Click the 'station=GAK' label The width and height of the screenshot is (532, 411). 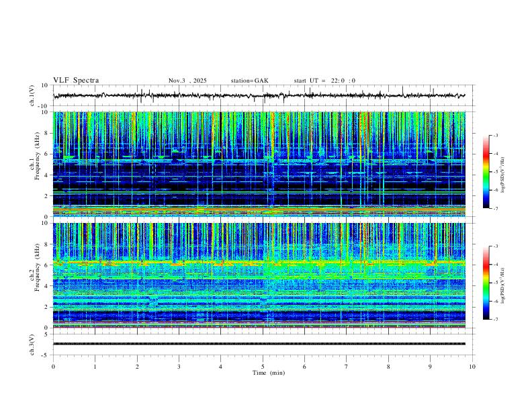(x=250, y=81)
